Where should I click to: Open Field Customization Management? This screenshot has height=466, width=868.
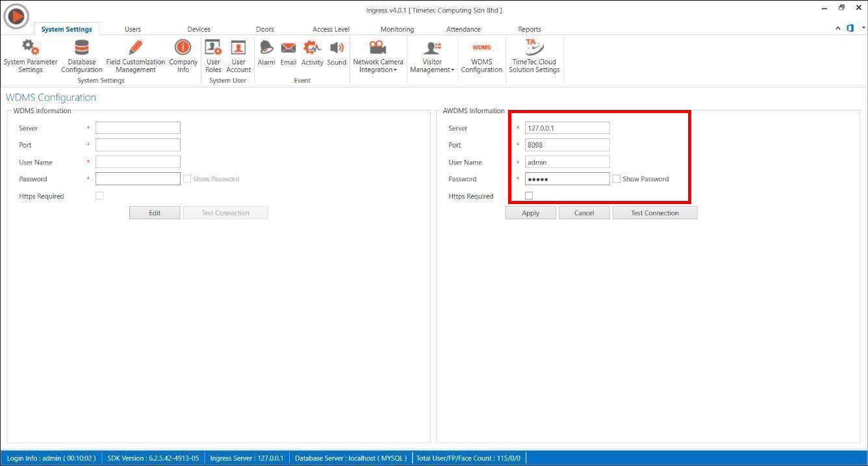click(x=135, y=56)
